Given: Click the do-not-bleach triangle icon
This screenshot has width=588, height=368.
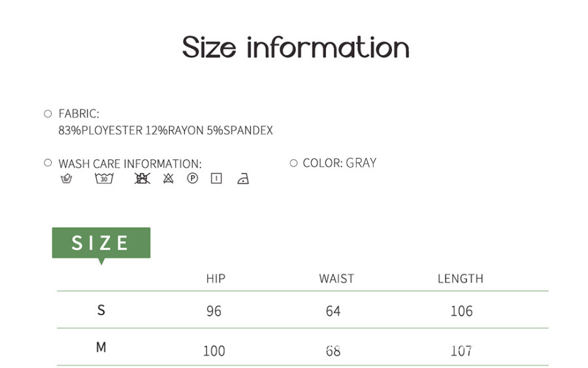Looking at the screenshot, I should 168,178.
